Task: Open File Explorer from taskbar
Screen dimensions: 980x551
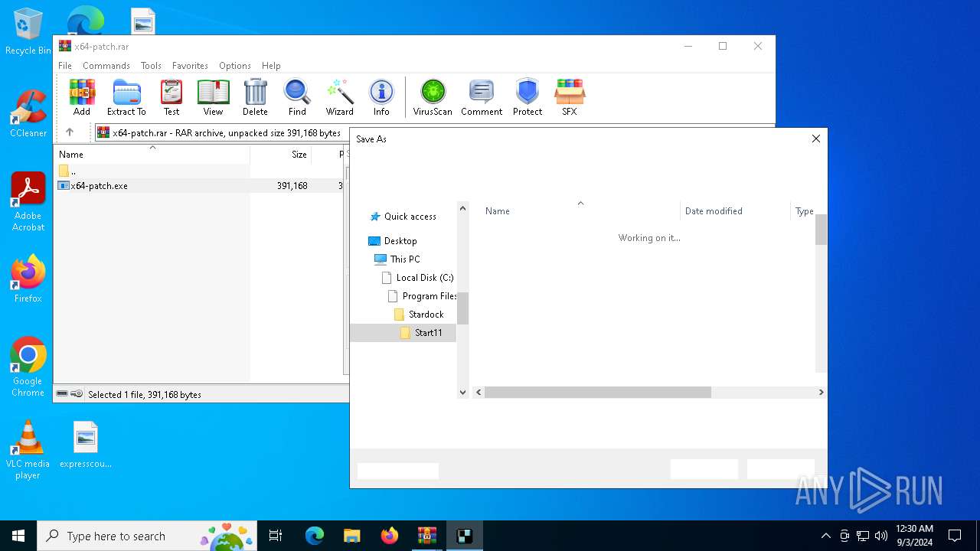Action: pos(352,536)
